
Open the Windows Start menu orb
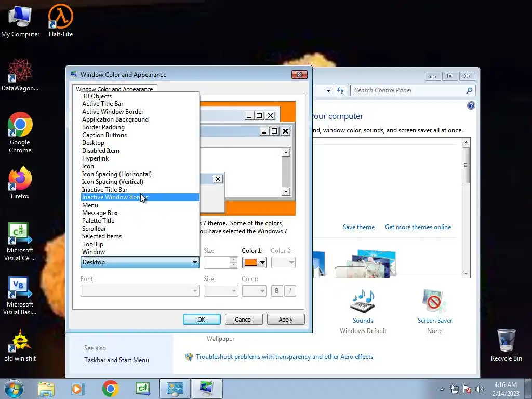(x=14, y=389)
